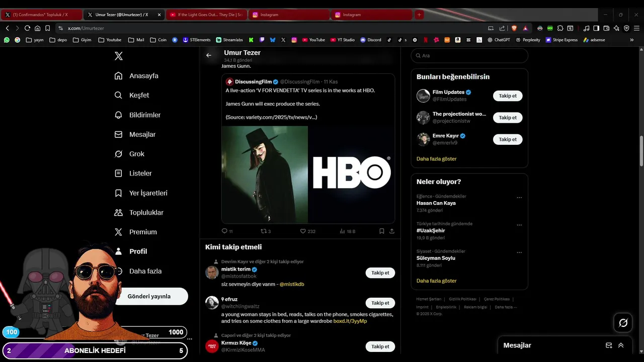The width and height of the screenshot is (644, 362).
Task: Open Discord bookmark
Action: click(370, 40)
